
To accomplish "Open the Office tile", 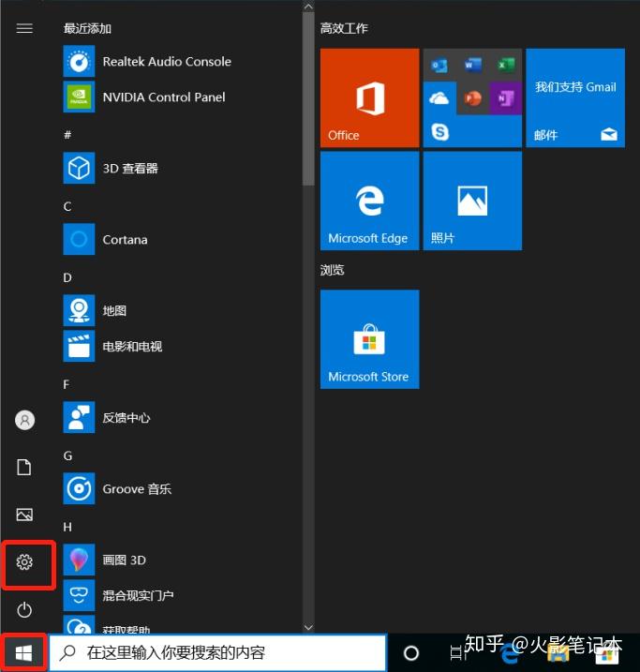I will point(370,97).
